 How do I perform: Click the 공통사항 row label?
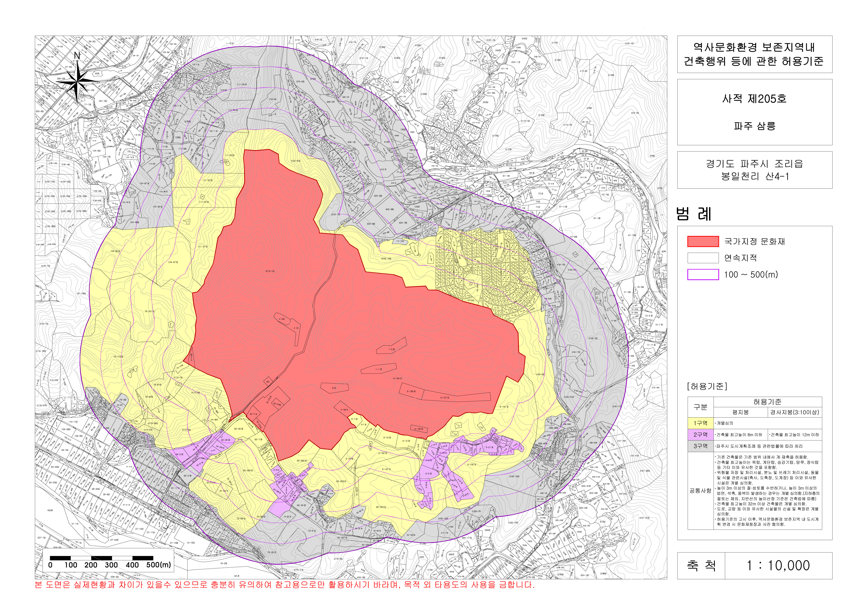[700, 491]
